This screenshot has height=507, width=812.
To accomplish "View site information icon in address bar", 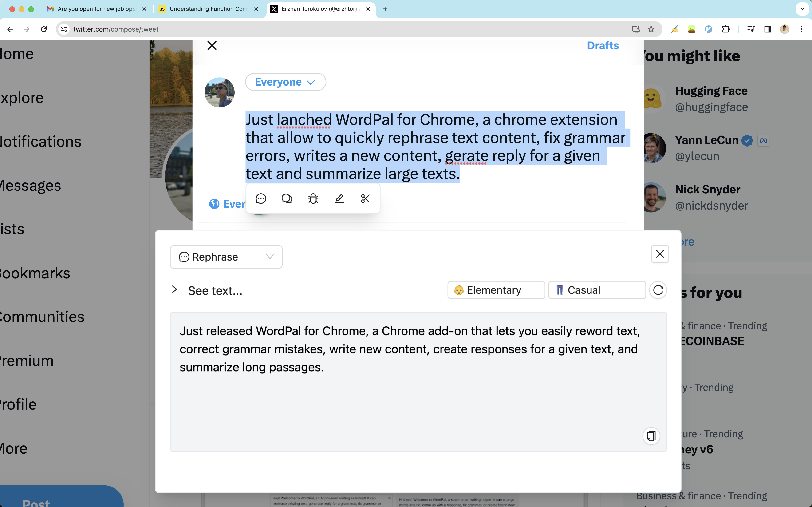I will tap(64, 29).
